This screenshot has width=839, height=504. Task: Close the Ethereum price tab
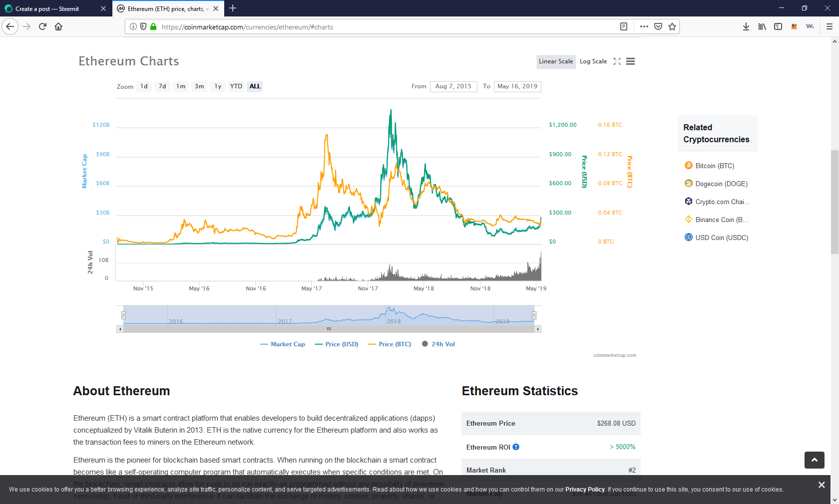pyautogui.click(x=216, y=8)
